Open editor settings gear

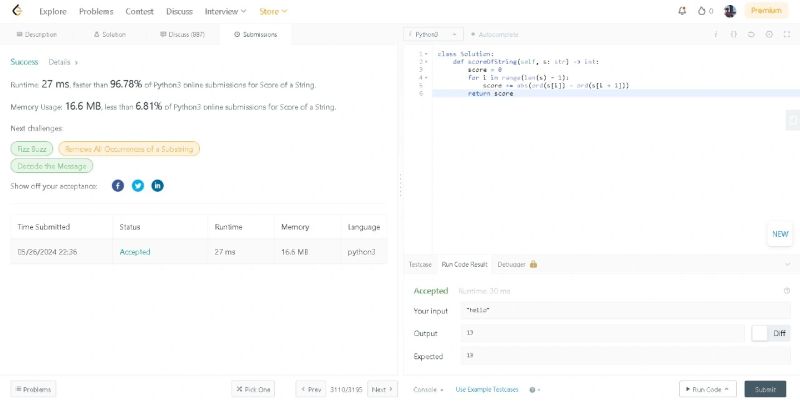pyautogui.click(x=768, y=34)
